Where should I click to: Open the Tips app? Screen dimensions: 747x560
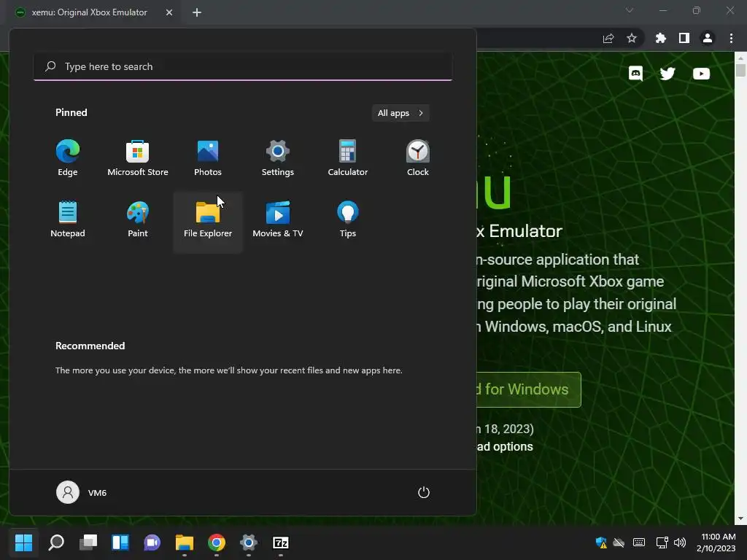pos(348,219)
